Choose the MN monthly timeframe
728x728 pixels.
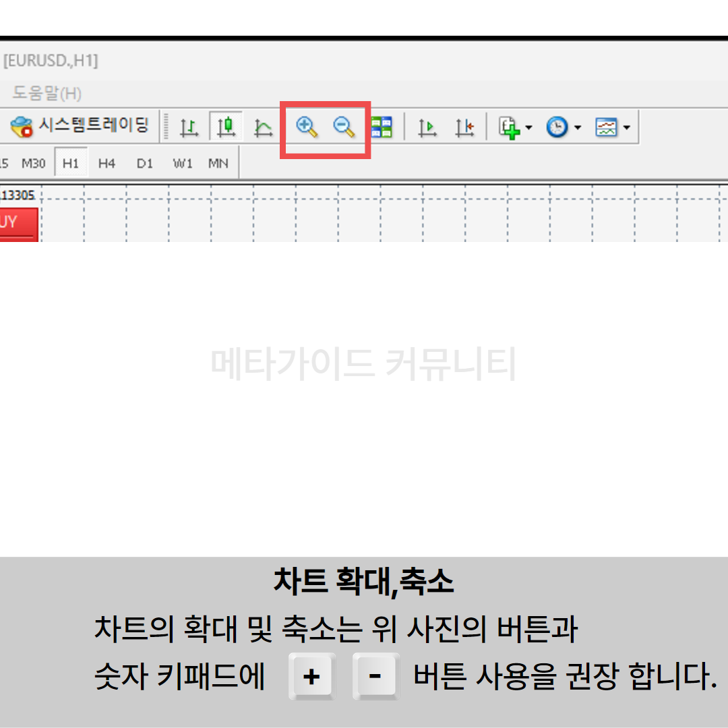(x=218, y=163)
